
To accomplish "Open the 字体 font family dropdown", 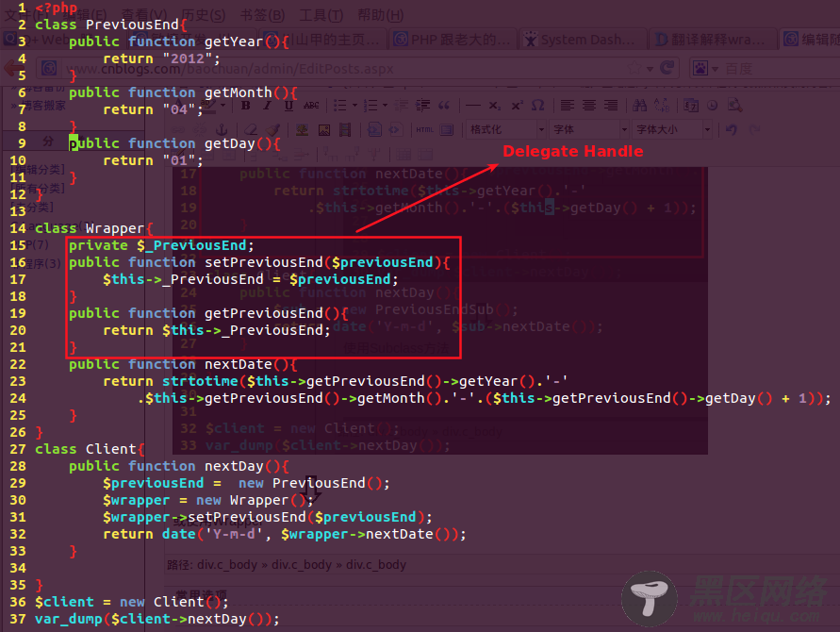I will point(588,130).
